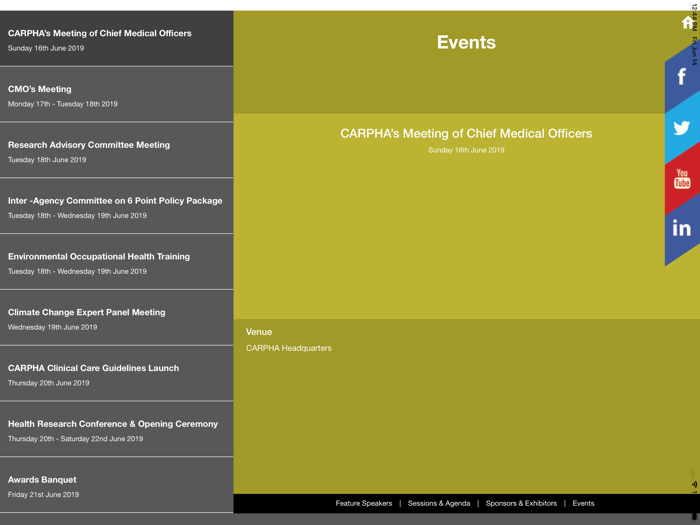Select Environmental Occupational Health Training event
This screenshot has height=525, width=700.
coord(117,262)
